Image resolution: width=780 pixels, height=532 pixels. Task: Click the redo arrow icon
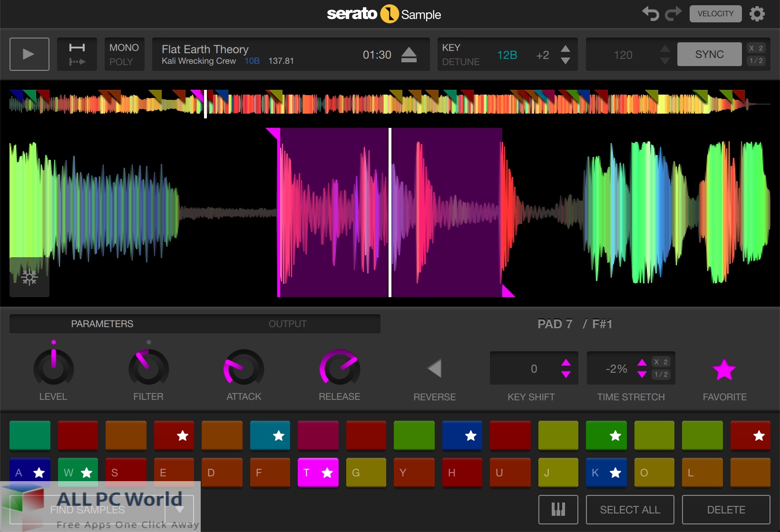[673, 14]
